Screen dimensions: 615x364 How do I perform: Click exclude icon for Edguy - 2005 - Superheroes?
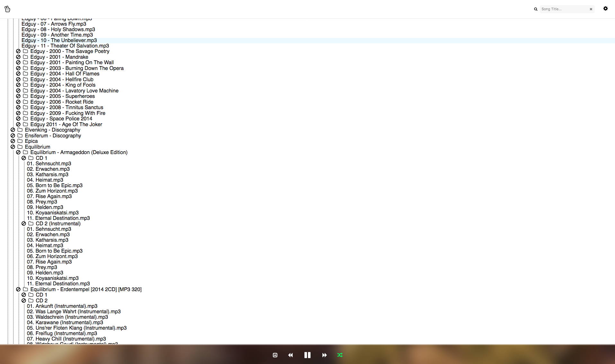coord(18,96)
